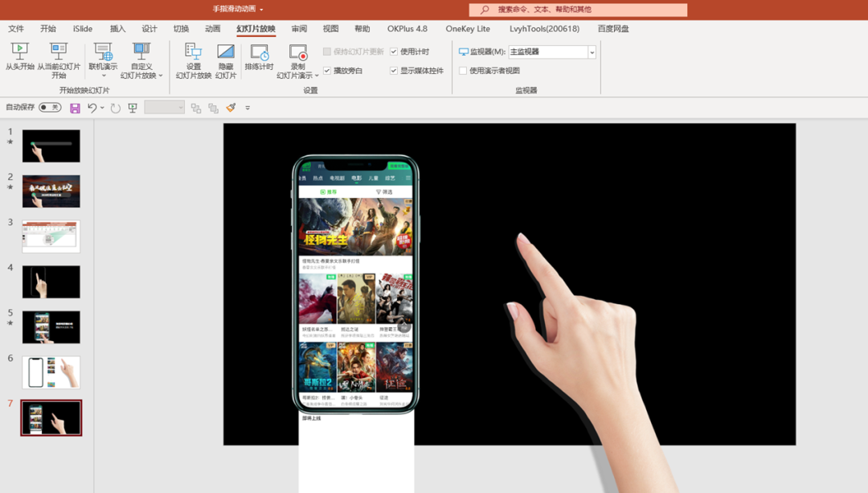This screenshot has height=493, width=868.
Task: Click the redo icon in quick access
Action: click(x=115, y=108)
